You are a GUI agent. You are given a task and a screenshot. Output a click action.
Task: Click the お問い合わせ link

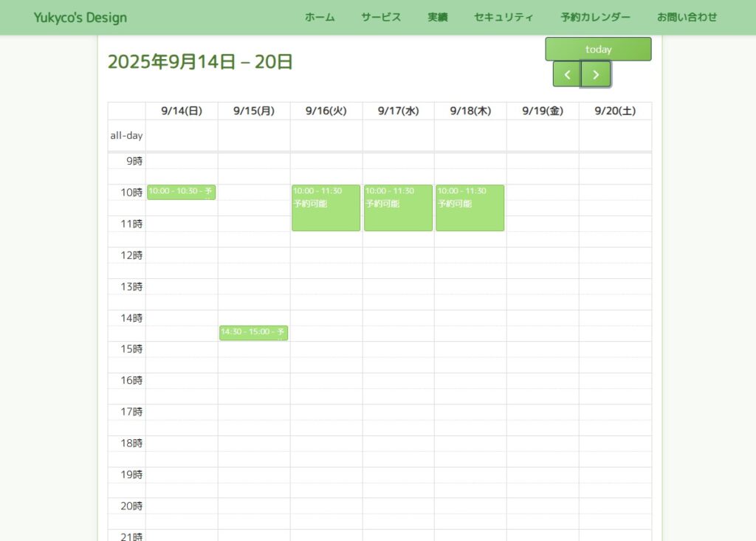[687, 17]
